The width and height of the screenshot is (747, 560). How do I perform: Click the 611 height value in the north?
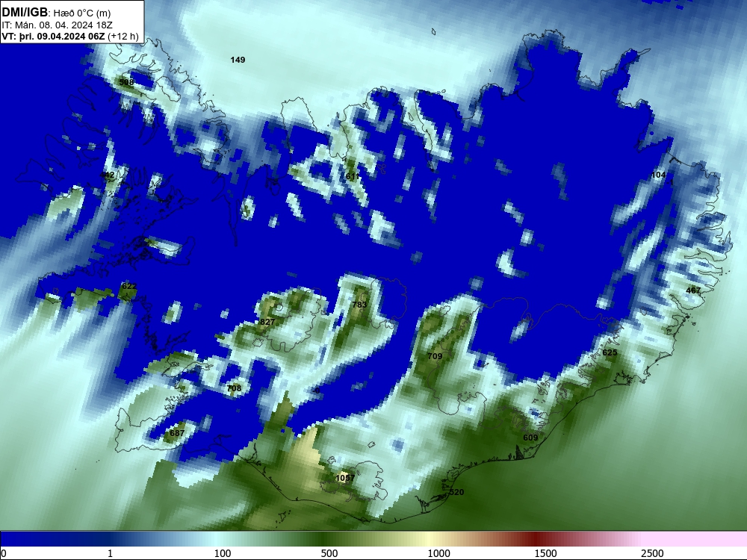352,177
